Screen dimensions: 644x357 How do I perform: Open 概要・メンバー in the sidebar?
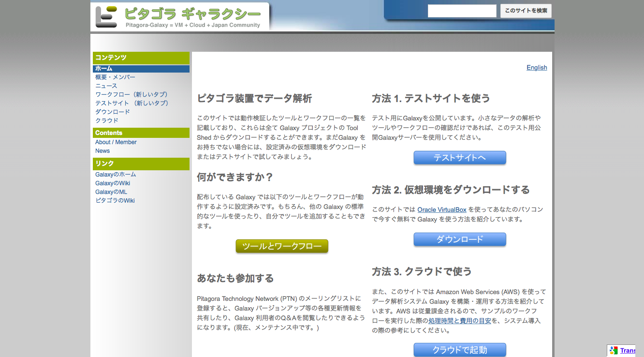[x=115, y=77]
